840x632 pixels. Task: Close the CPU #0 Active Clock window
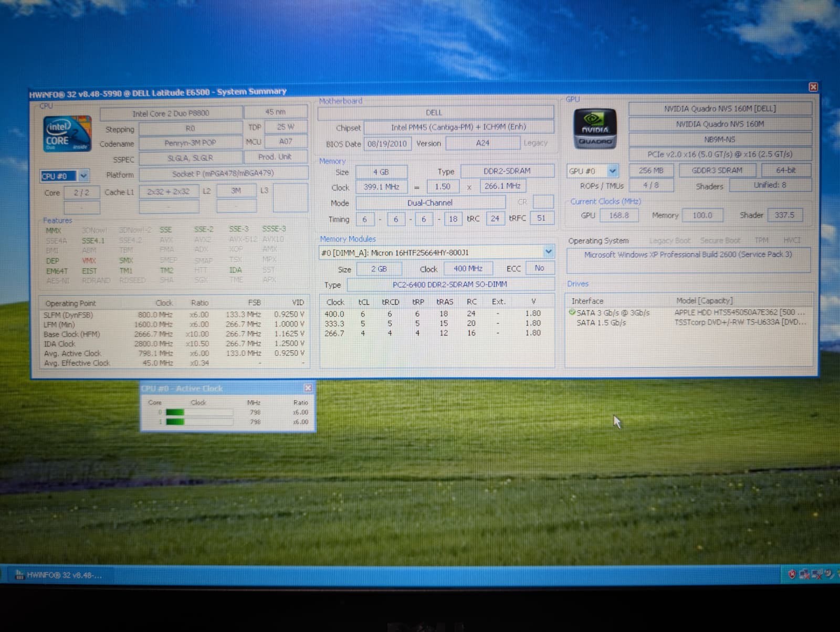click(308, 388)
